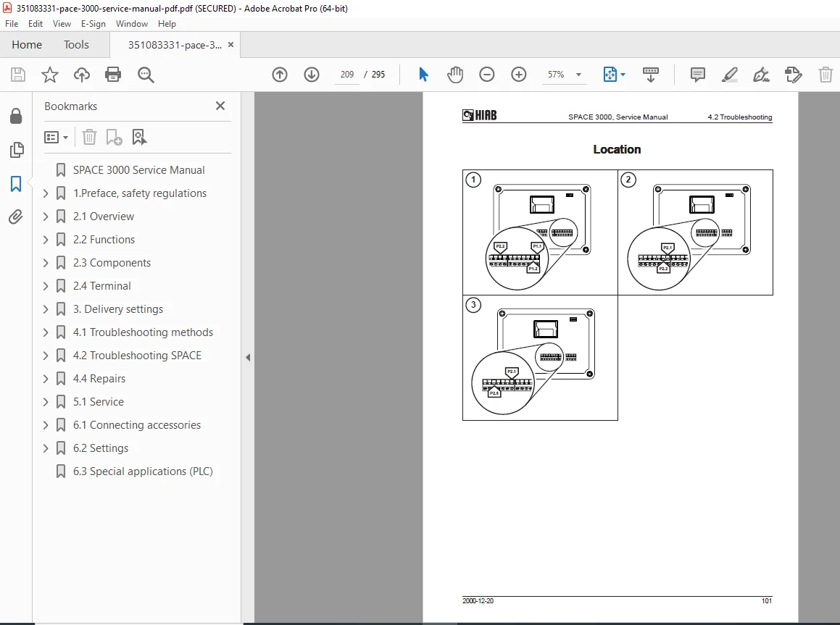Expand the 2.4 Terminal bookmark

[46, 286]
